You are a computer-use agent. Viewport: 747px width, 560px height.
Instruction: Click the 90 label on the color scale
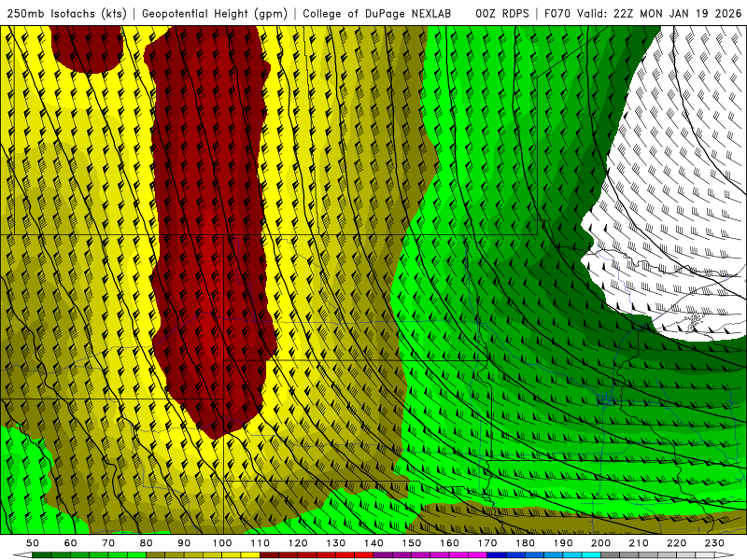click(184, 543)
